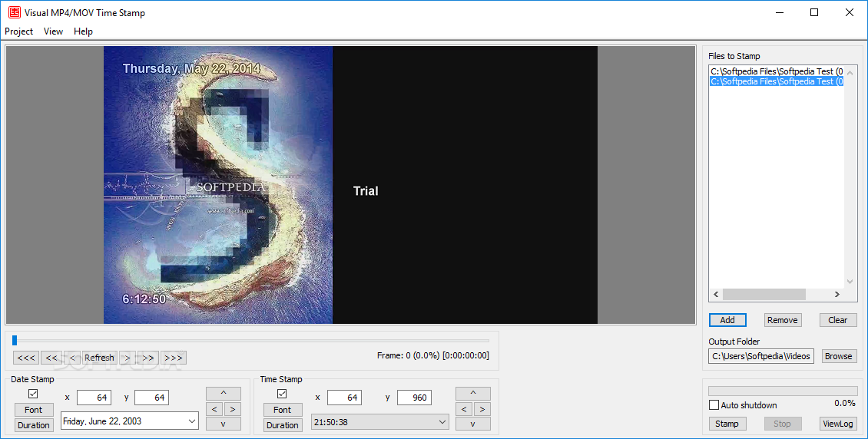
Task: Click the stamping progress bar
Action: point(783,391)
